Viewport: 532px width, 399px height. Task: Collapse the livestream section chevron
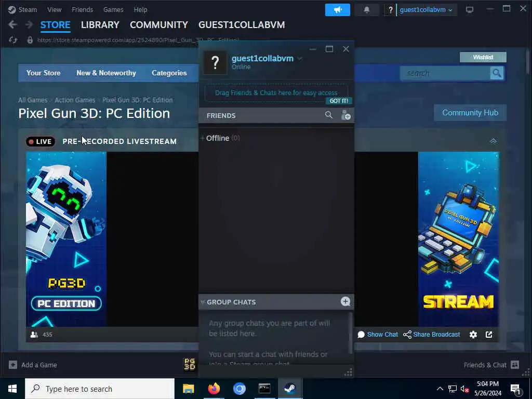pos(493,141)
